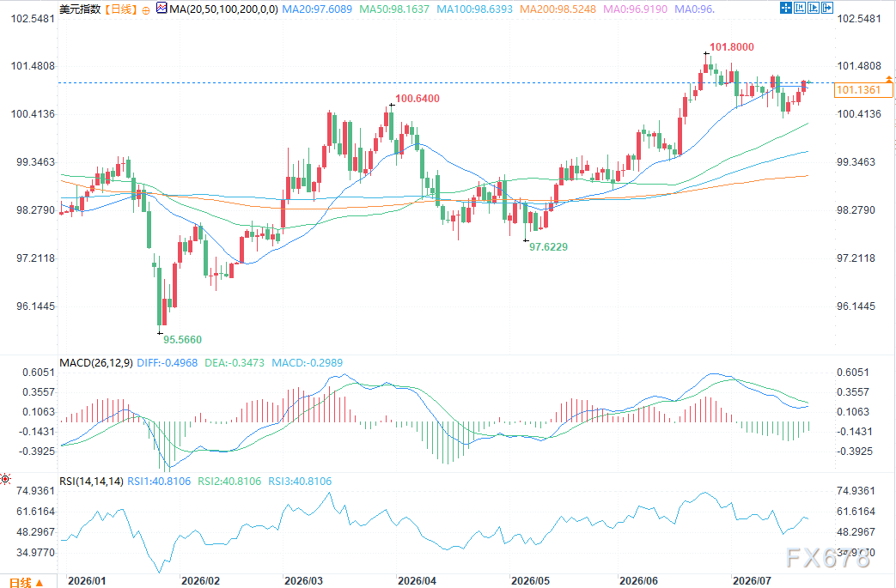This screenshot has height=588, width=896.
Task: Click the orange circle icon beside 日线
Action: click(x=146, y=9)
